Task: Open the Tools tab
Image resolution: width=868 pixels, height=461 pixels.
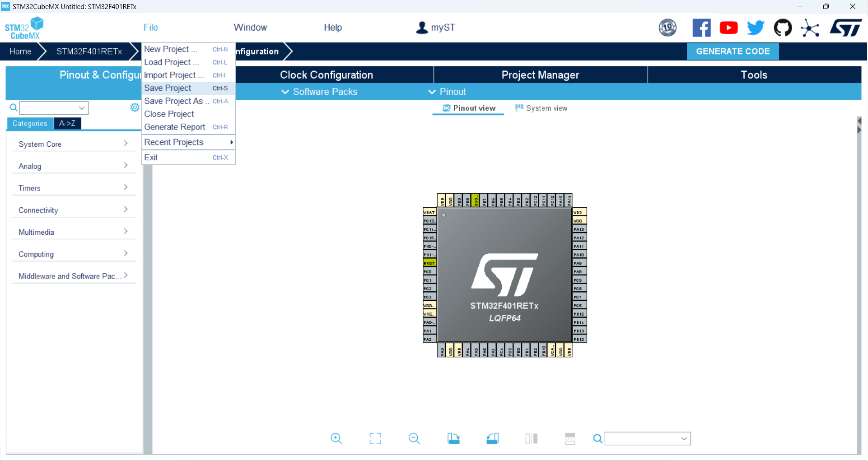Action: [754, 75]
